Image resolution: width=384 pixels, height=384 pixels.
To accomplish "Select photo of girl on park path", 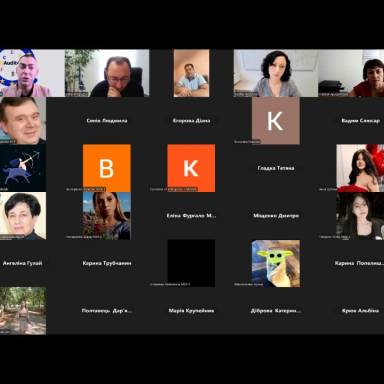I will (23, 311).
